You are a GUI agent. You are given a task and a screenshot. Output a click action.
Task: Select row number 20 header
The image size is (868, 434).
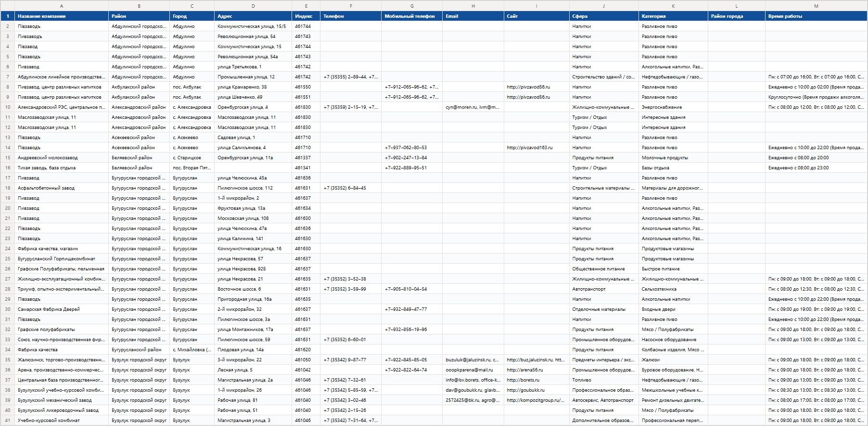coord(8,208)
